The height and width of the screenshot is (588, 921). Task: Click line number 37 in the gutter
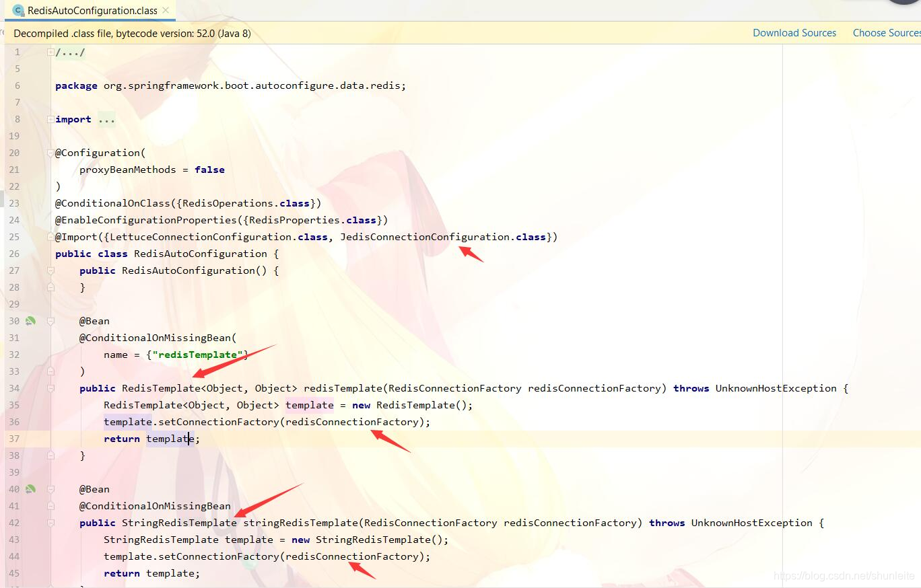click(14, 439)
